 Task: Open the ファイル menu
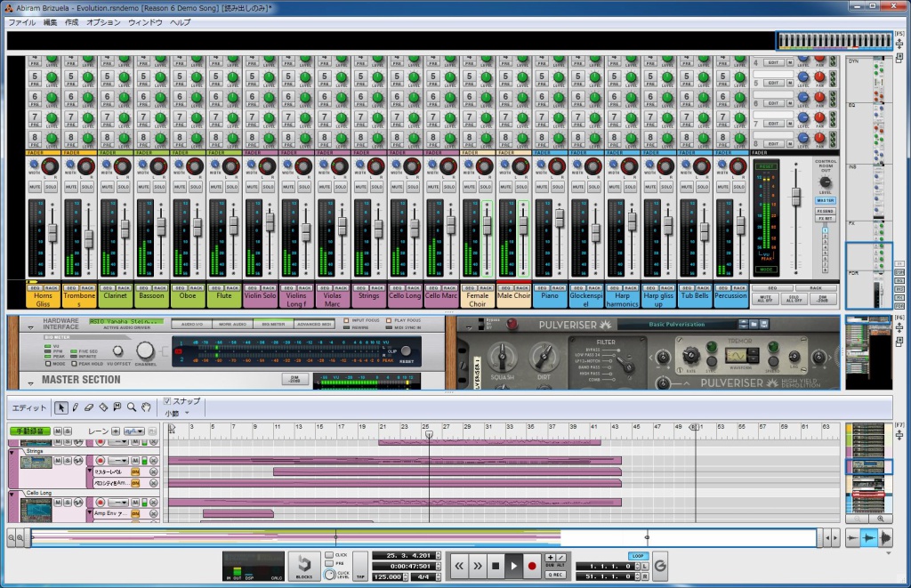(x=22, y=21)
